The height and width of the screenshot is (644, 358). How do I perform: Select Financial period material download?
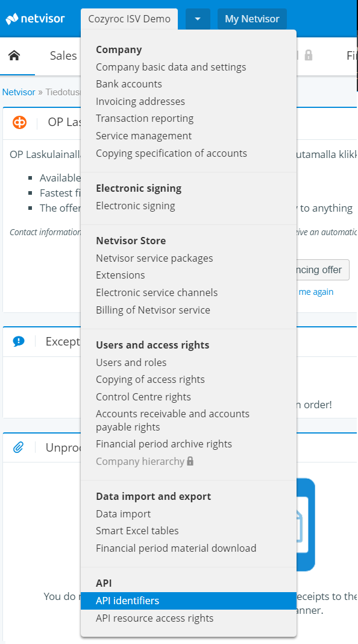[176, 548]
